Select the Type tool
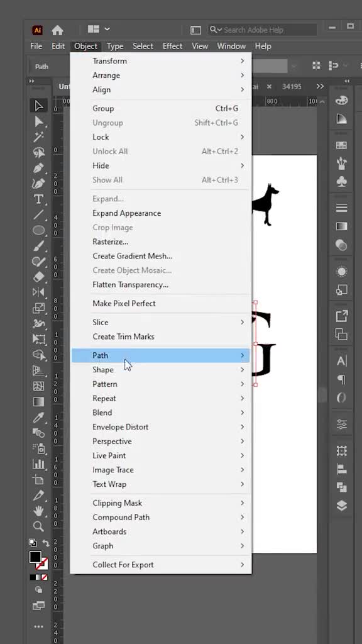 tap(38, 199)
